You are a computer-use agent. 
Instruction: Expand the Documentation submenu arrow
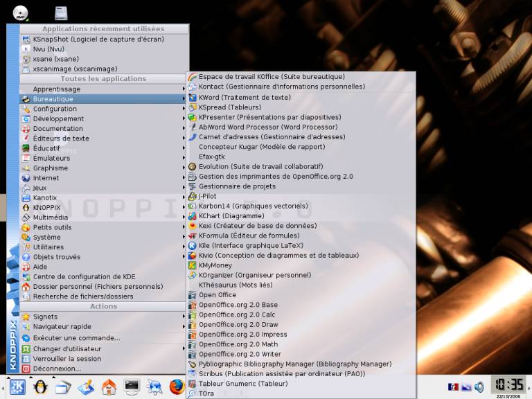tap(184, 128)
